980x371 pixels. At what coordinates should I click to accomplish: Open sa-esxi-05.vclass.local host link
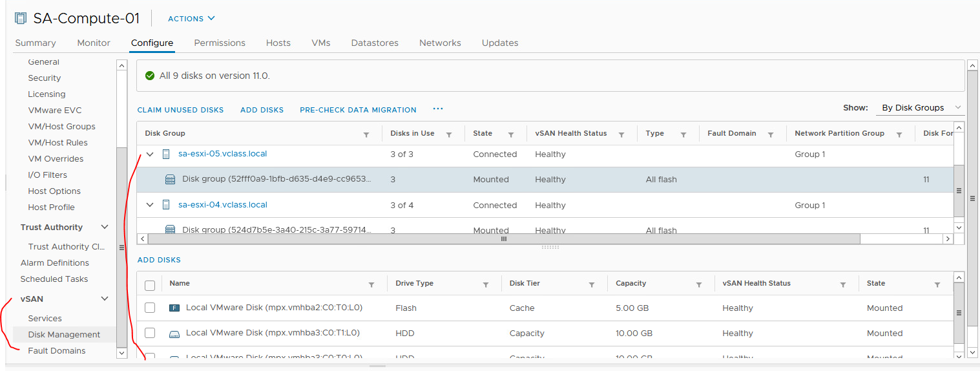(x=223, y=154)
